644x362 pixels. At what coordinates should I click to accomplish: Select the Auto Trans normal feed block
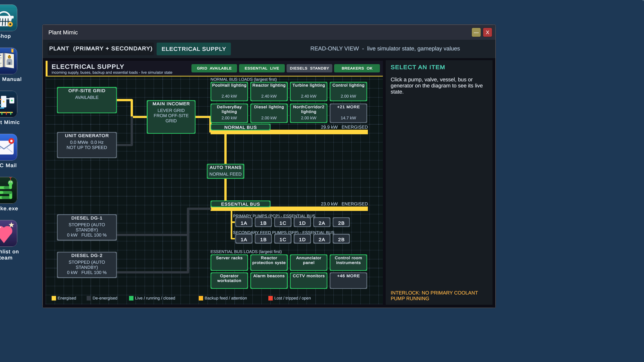click(225, 171)
